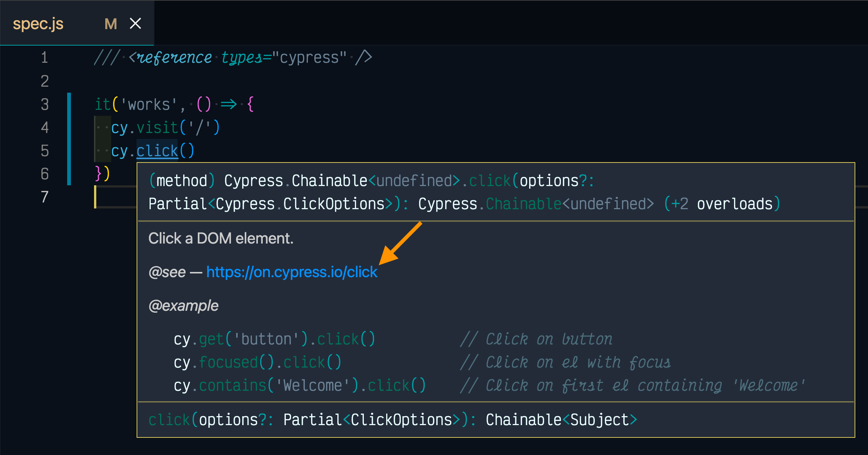Image resolution: width=868 pixels, height=455 pixels.
Task: Click the Click a DOM element description
Action: [x=221, y=238]
